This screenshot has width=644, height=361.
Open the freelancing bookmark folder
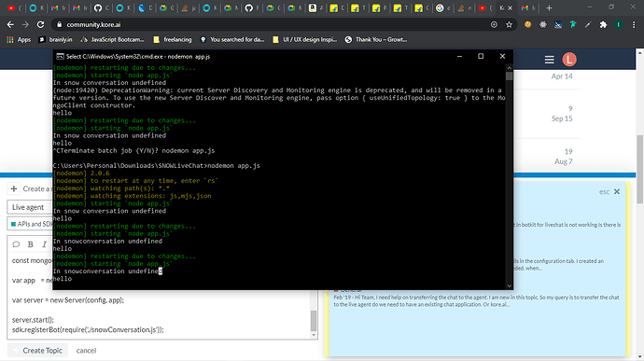coord(173,39)
